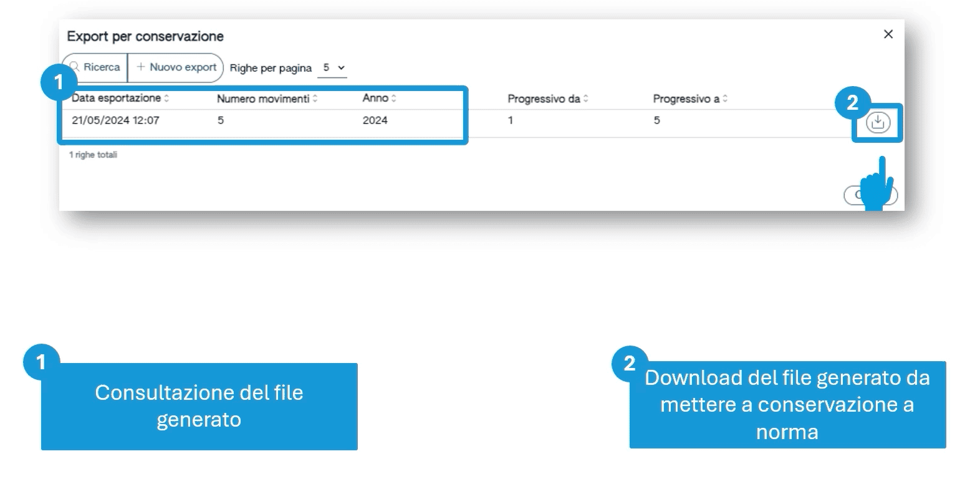This screenshot has height=494, width=980.
Task: Click the number 2 badge above the download icon
Action: point(852,102)
